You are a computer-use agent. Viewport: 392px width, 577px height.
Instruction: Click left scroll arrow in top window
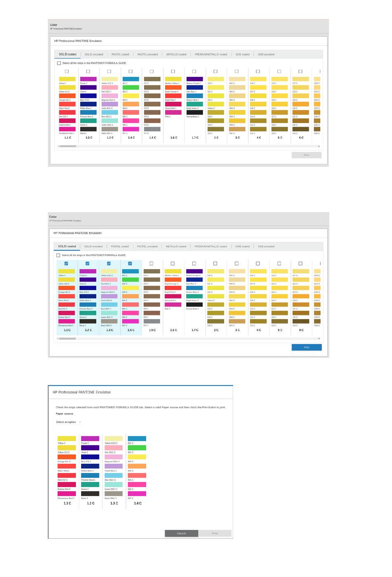pos(59,146)
